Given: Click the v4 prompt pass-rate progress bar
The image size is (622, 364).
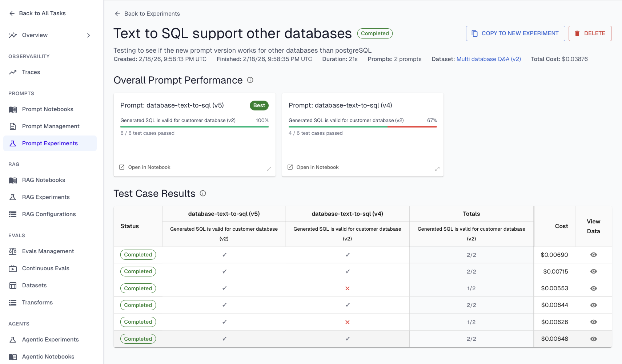Looking at the screenshot, I should coord(362,127).
